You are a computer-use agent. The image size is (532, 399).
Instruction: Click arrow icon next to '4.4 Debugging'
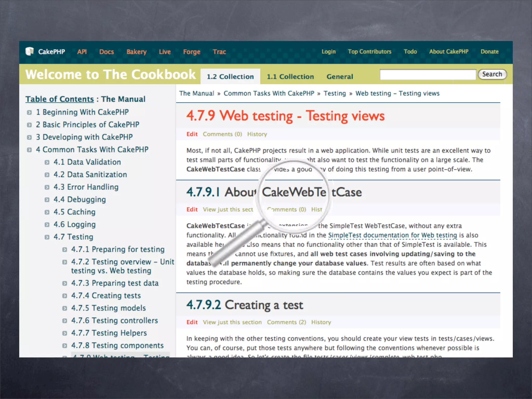47,200
